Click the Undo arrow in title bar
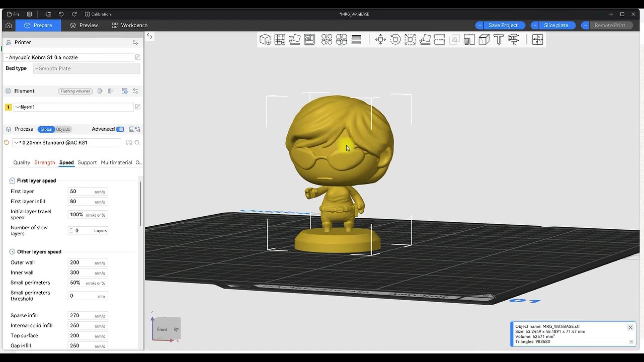Viewport: 644px width, 362px height. pos(61,14)
